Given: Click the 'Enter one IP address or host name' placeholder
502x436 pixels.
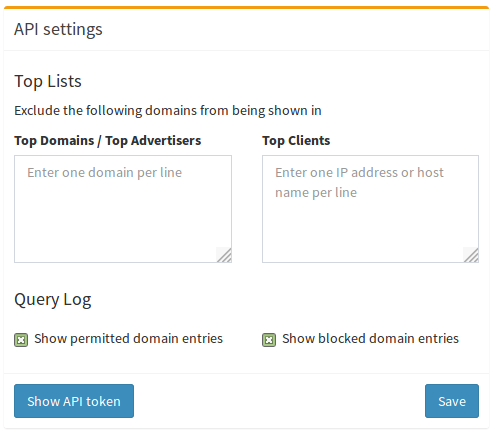Looking at the screenshot, I should (x=359, y=182).
